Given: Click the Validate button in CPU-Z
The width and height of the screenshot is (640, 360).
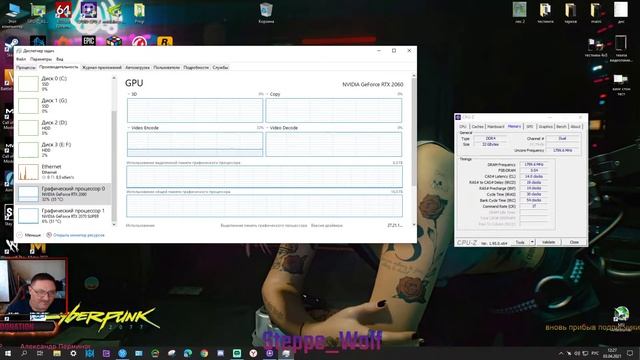Looking at the screenshot, I should (x=549, y=242).
